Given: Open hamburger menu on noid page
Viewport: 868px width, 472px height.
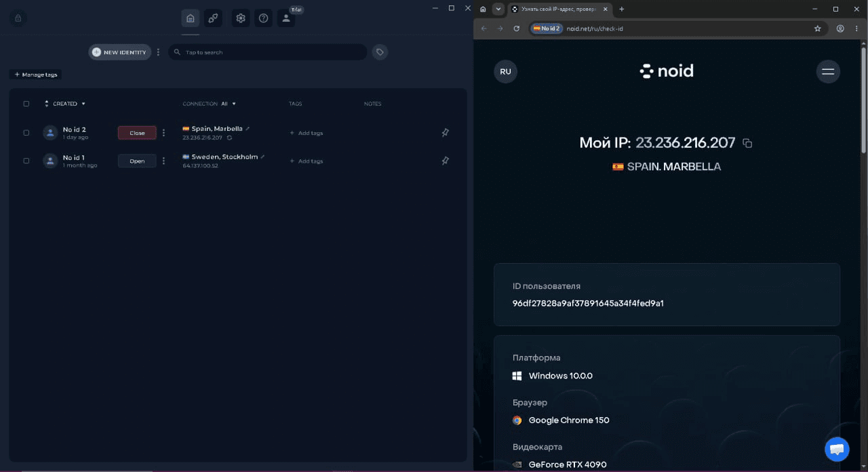Looking at the screenshot, I should click(828, 71).
